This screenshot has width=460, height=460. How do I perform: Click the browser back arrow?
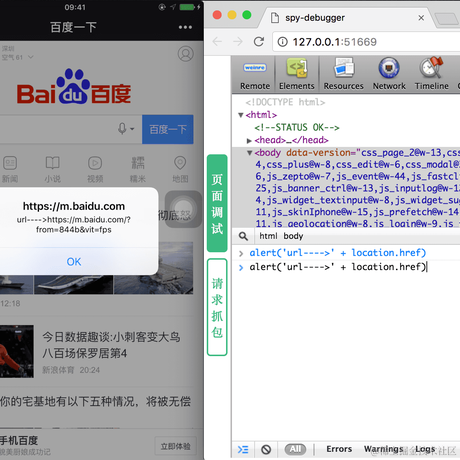[217, 42]
